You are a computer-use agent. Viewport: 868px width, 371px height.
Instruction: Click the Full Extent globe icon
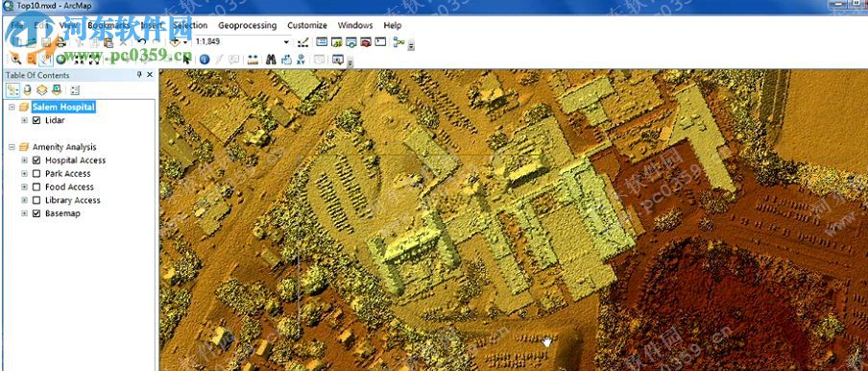[x=60, y=60]
